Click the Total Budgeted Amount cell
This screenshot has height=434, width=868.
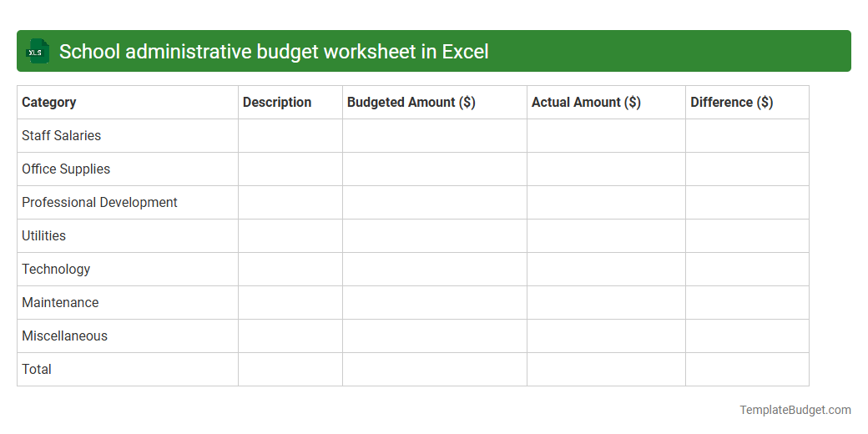(435, 369)
